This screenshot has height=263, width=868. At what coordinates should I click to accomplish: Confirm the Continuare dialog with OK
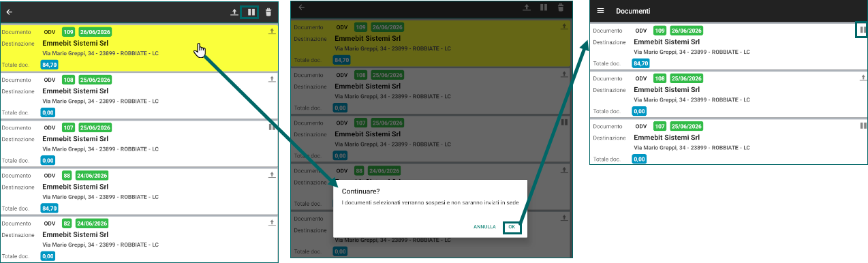tap(512, 227)
